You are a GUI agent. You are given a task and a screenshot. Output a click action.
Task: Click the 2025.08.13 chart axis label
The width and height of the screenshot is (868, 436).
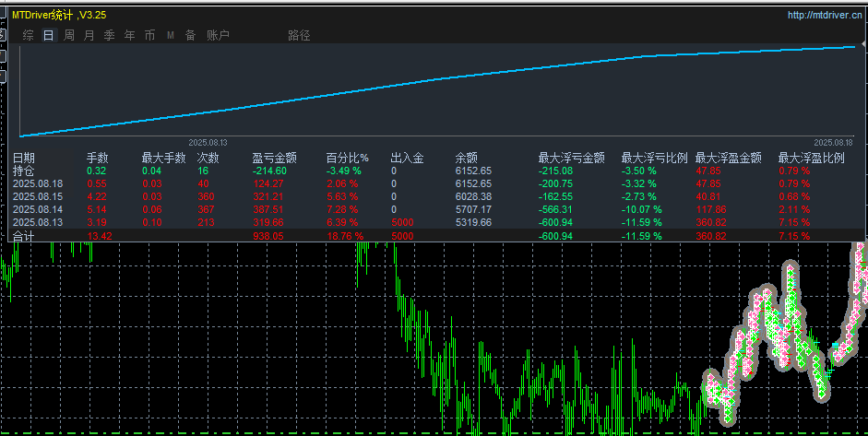[208, 143]
